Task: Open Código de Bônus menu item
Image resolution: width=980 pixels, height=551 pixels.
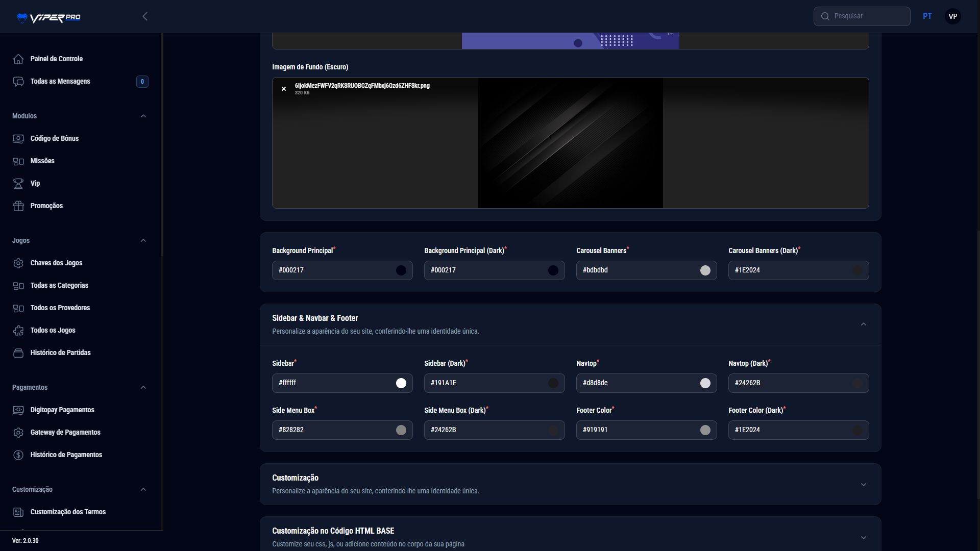Action: pyautogui.click(x=54, y=139)
